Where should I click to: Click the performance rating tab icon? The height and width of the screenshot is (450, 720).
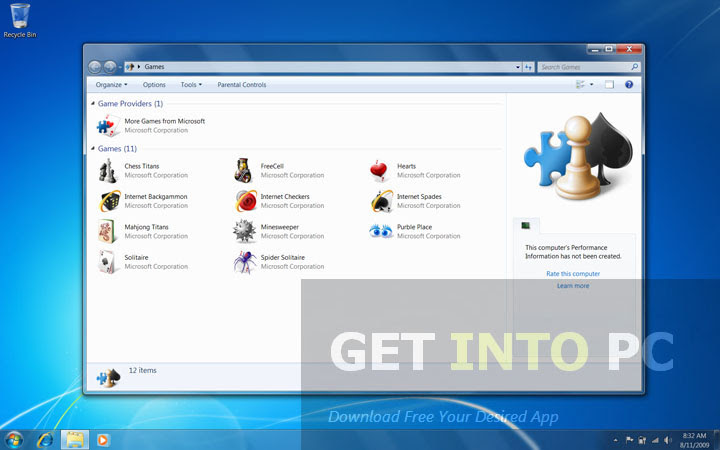526,225
